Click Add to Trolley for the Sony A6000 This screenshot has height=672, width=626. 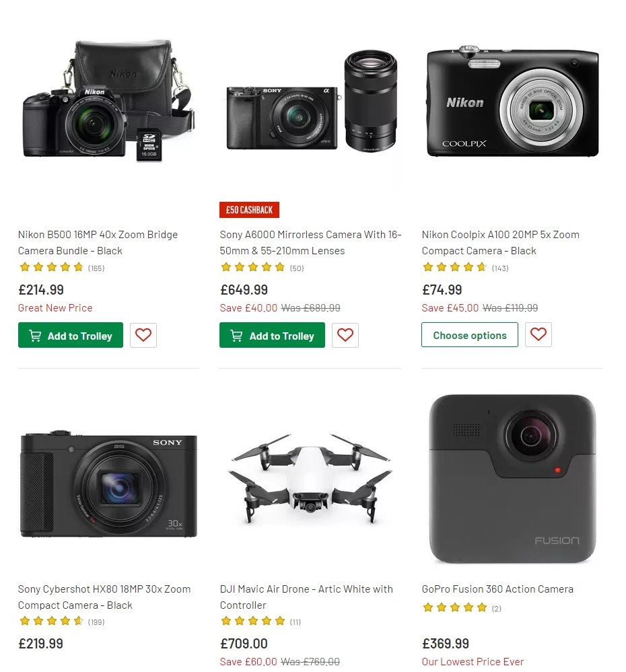[x=272, y=336]
